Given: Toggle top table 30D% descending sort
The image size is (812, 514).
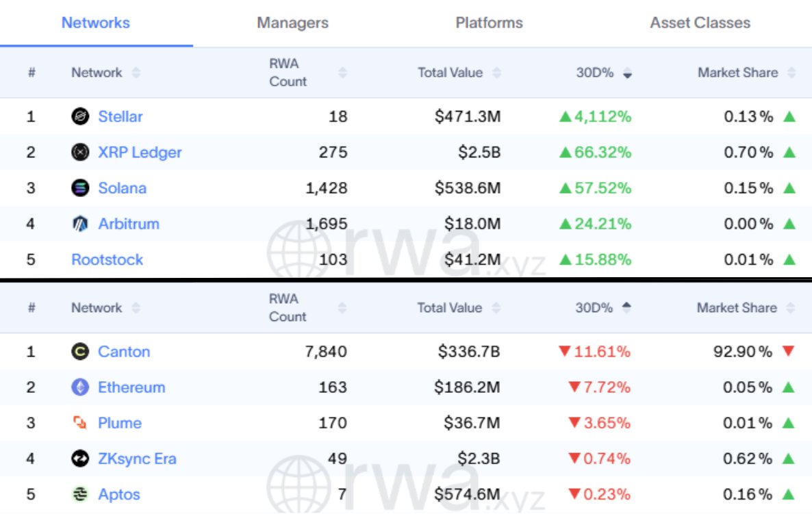Looking at the screenshot, I should coord(627,73).
